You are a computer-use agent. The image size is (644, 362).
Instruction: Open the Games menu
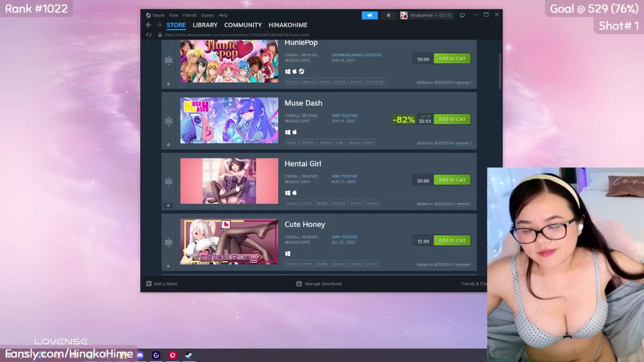[207, 15]
